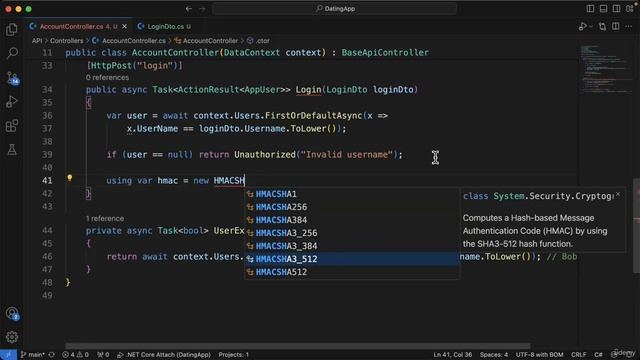Close the AccountController.cs tab
The height and width of the screenshot is (360, 640).
(x=124, y=27)
